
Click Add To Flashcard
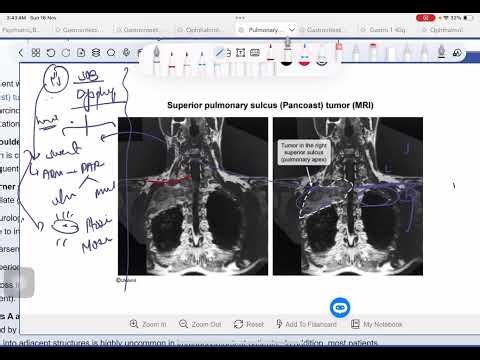(x=306, y=324)
